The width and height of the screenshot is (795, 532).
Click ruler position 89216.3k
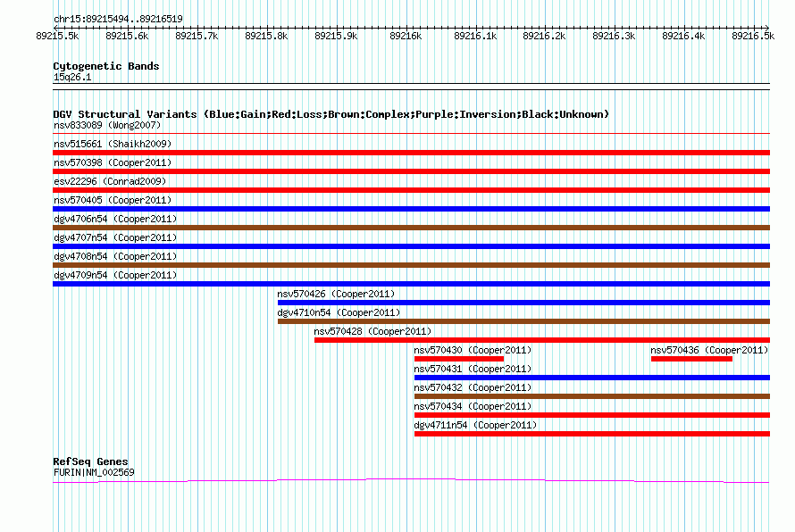(614, 36)
